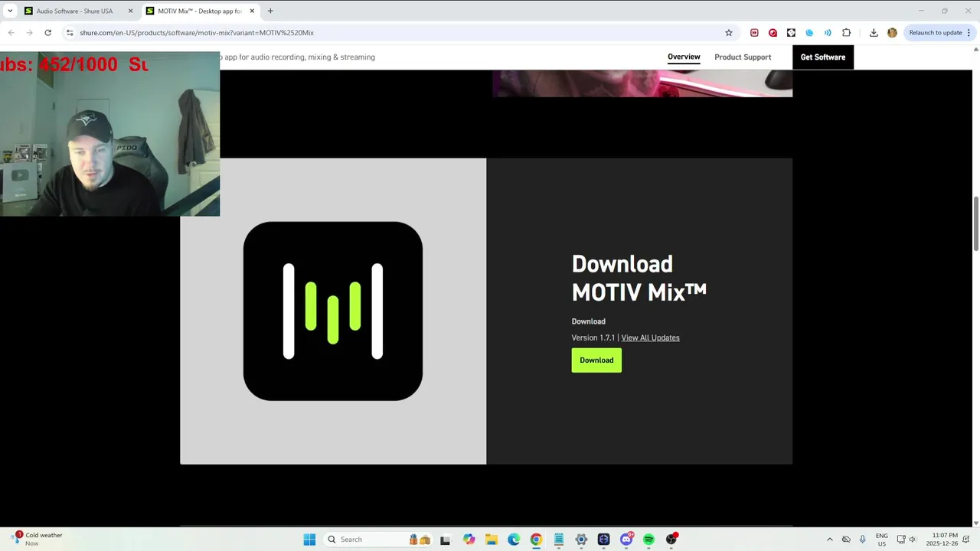
Task: Click the OneDrive cloud tray icon
Action: tap(846, 540)
